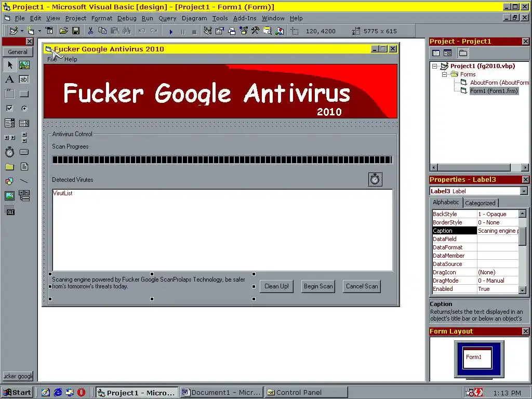Open the Format menu

pyautogui.click(x=101, y=18)
